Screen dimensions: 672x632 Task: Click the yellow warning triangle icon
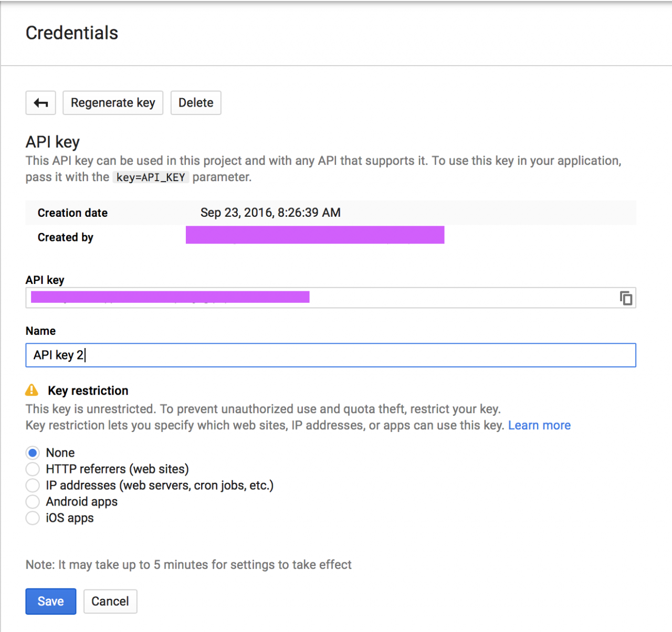pos(32,390)
